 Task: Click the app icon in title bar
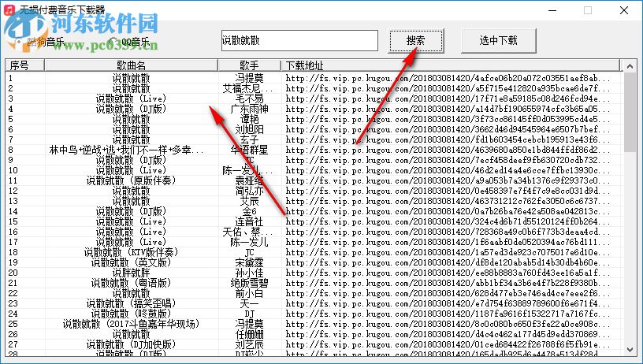click(x=9, y=9)
